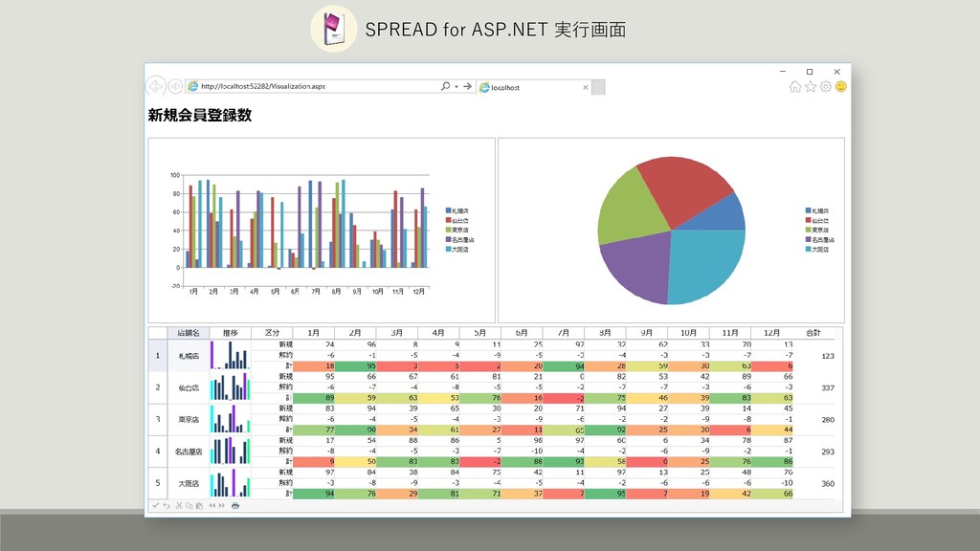Open the browser settings gear icon
The height and width of the screenshot is (551, 980).
tap(826, 87)
